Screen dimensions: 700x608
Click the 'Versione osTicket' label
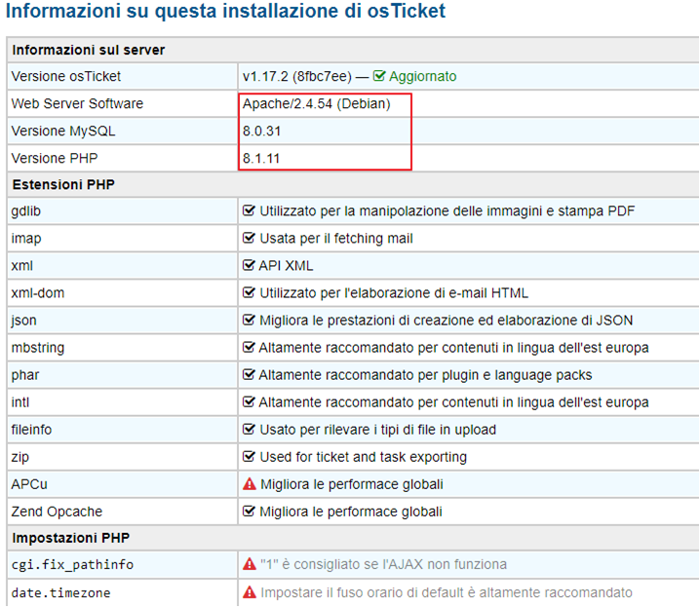pyautogui.click(x=65, y=76)
